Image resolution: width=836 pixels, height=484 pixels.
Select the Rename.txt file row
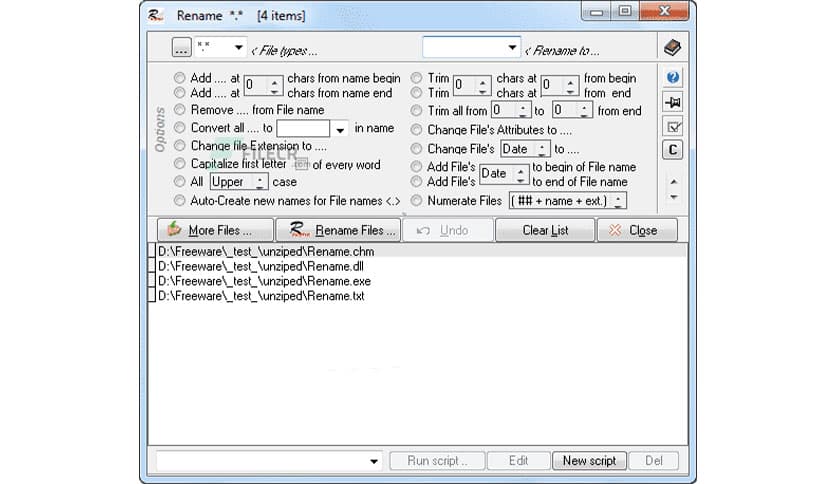pyautogui.click(x=417, y=296)
